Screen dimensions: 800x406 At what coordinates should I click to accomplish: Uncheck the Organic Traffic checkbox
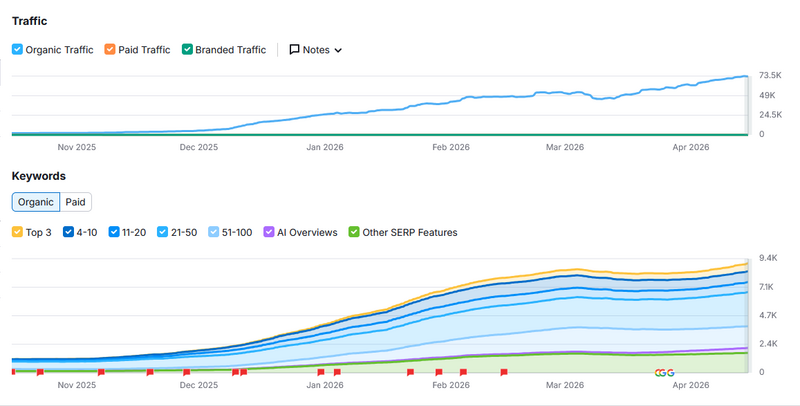pyautogui.click(x=18, y=49)
